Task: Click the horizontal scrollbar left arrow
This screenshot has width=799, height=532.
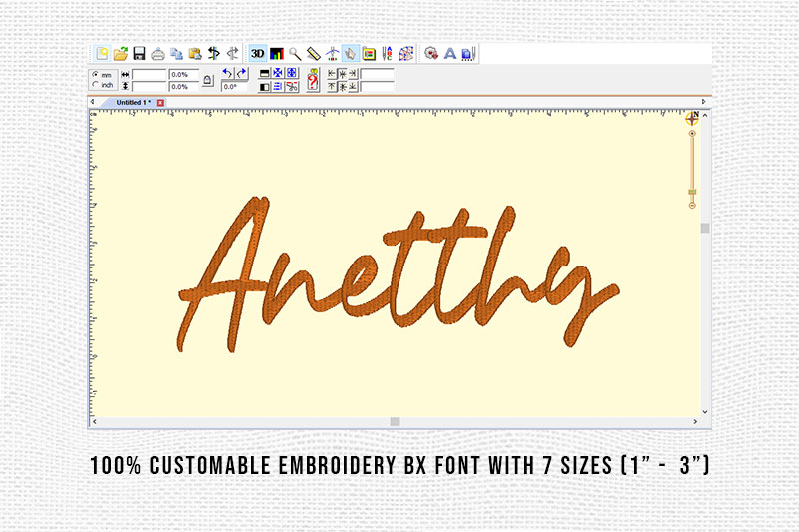Action: point(95,421)
